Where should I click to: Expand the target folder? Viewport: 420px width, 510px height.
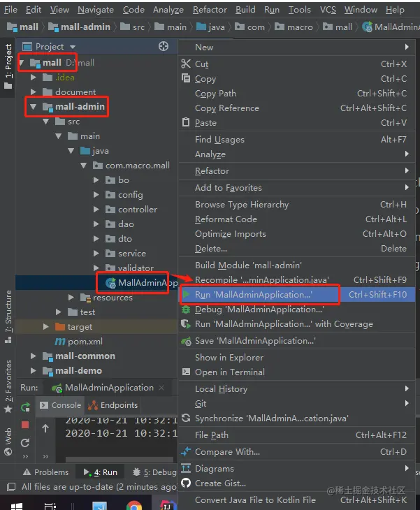tap(46, 326)
